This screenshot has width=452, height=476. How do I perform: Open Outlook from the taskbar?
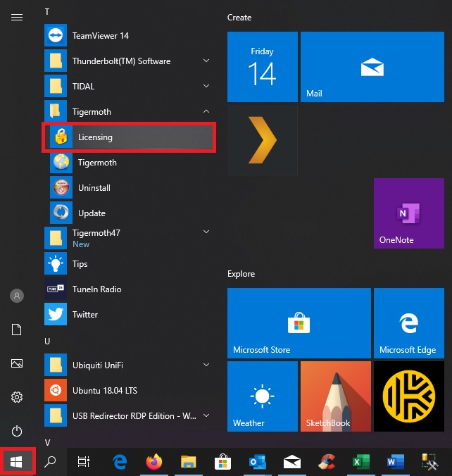pos(258,462)
